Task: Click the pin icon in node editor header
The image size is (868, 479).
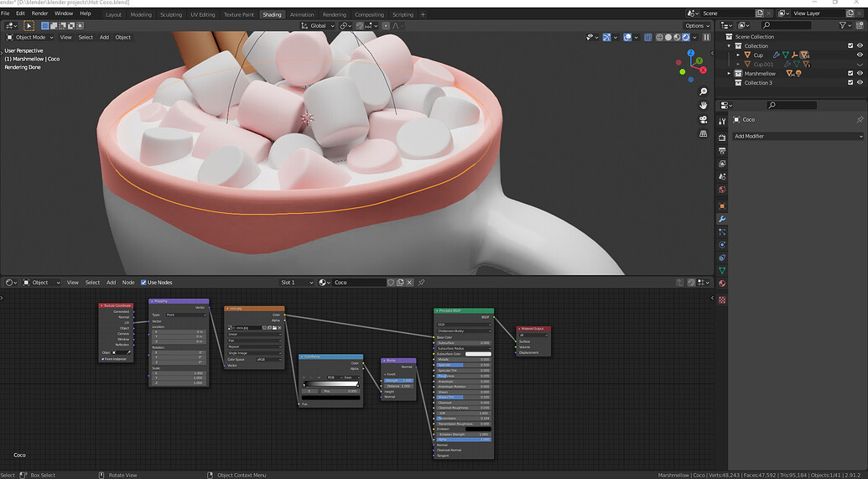Action: pos(421,283)
